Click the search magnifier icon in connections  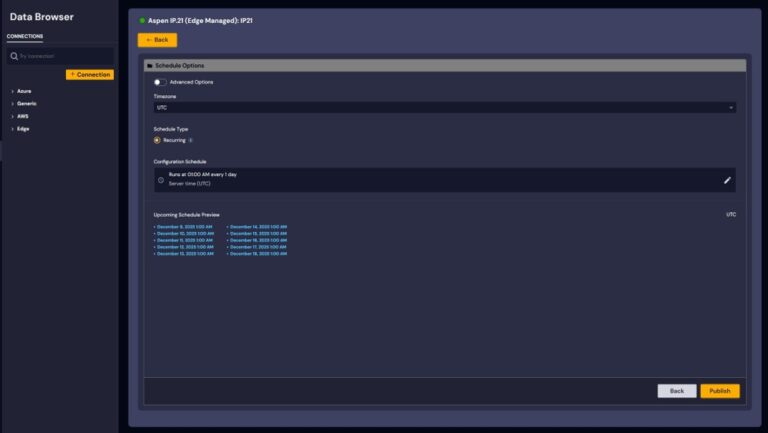point(14,56)
